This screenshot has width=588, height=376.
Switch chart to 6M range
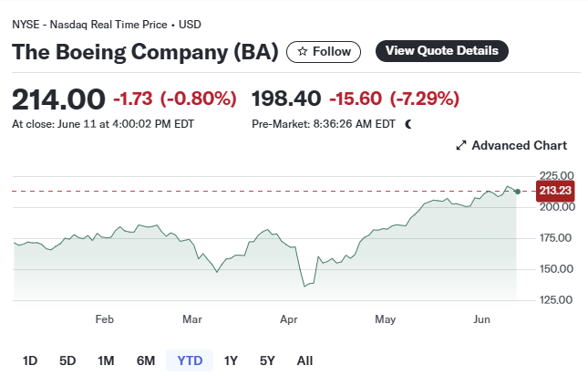click(146, 360)
